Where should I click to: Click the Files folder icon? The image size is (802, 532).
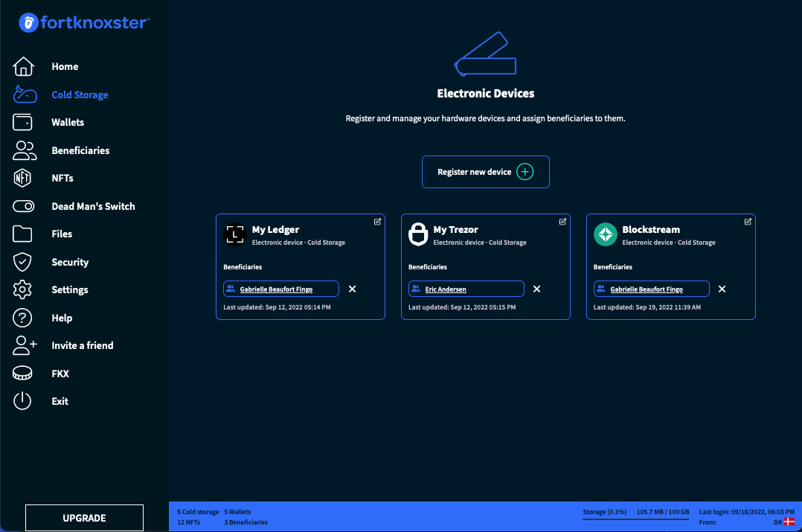22,234
